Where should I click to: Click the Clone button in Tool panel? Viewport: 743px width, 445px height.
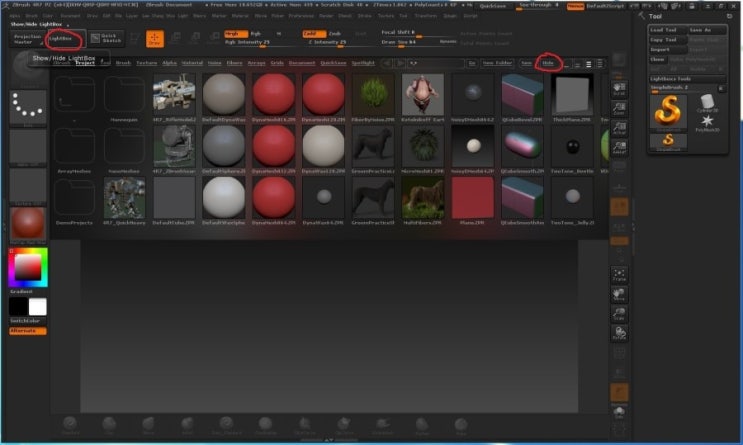tap(657, 60)
